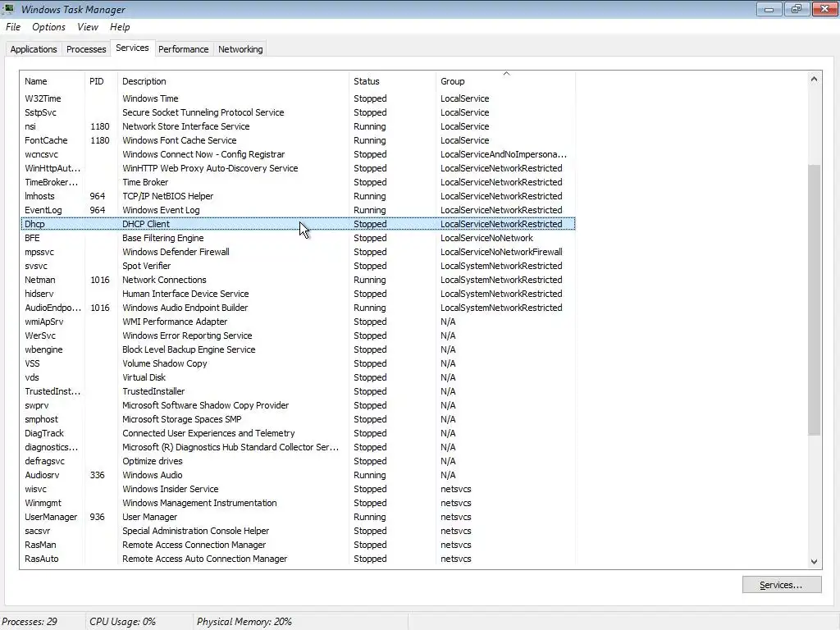
Task: Click the Task Manager title bar icon
Action: coord(8,9)
